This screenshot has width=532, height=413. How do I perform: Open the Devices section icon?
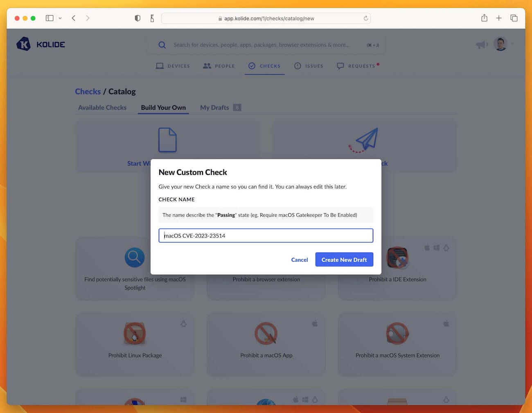point(160,65)
